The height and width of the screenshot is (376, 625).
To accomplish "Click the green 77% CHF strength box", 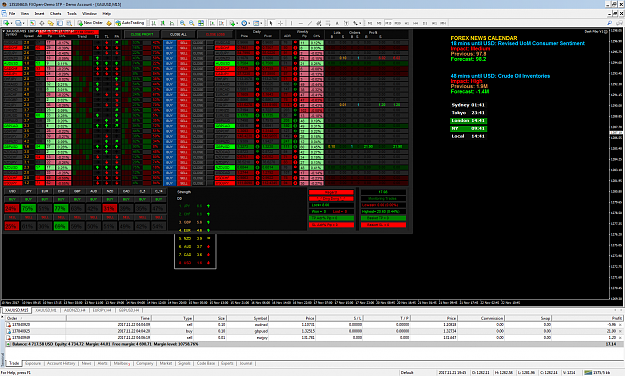I will click(61, 208).
